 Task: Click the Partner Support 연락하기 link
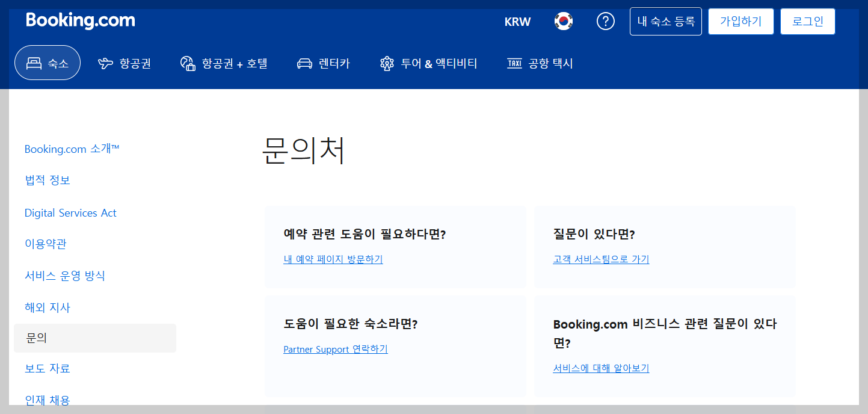click(336, 349)
